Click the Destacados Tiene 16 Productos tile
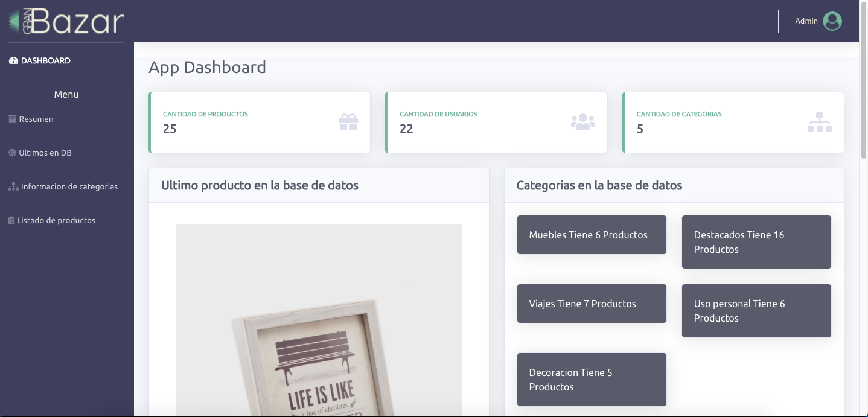 [x=756, y=242]
